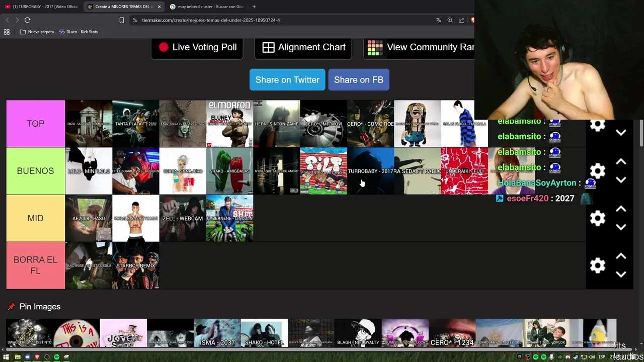
Task: Click the share page icon in address bar
Action: pos(461,20)
